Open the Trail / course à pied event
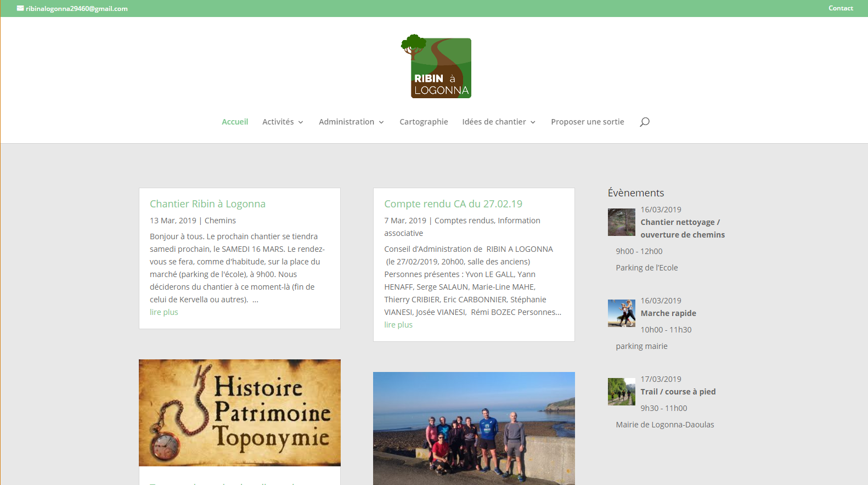Screen dimensions: 868x485 pyautogui.click(x=678, y=392)
